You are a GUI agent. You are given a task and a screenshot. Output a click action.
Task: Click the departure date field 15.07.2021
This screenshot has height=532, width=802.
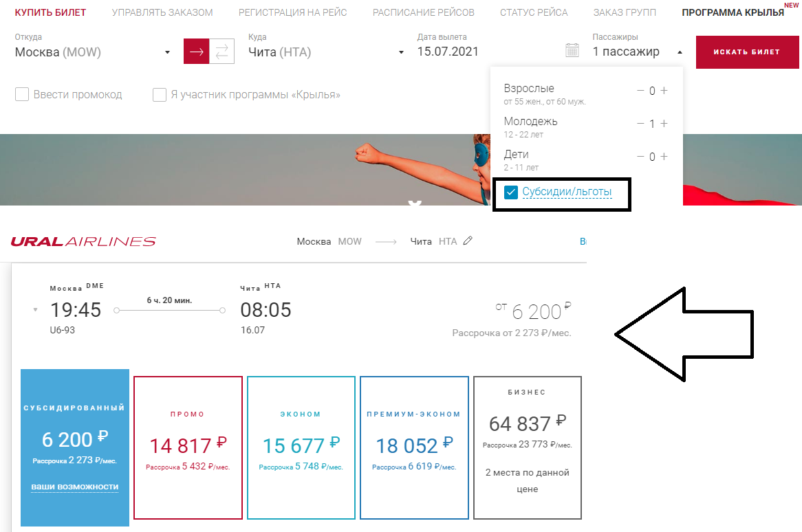[448, 52]
